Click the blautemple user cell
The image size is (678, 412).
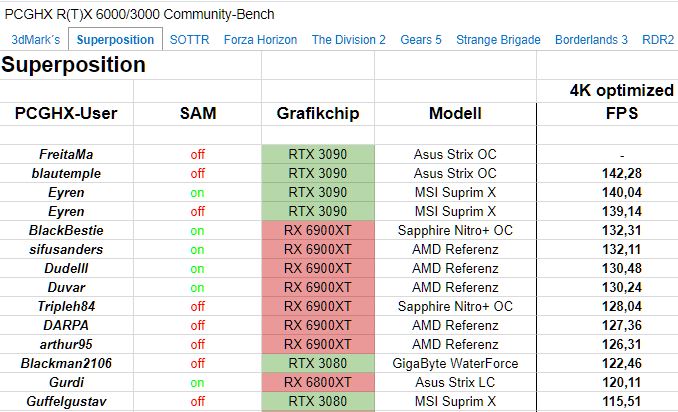pos(66,173)
